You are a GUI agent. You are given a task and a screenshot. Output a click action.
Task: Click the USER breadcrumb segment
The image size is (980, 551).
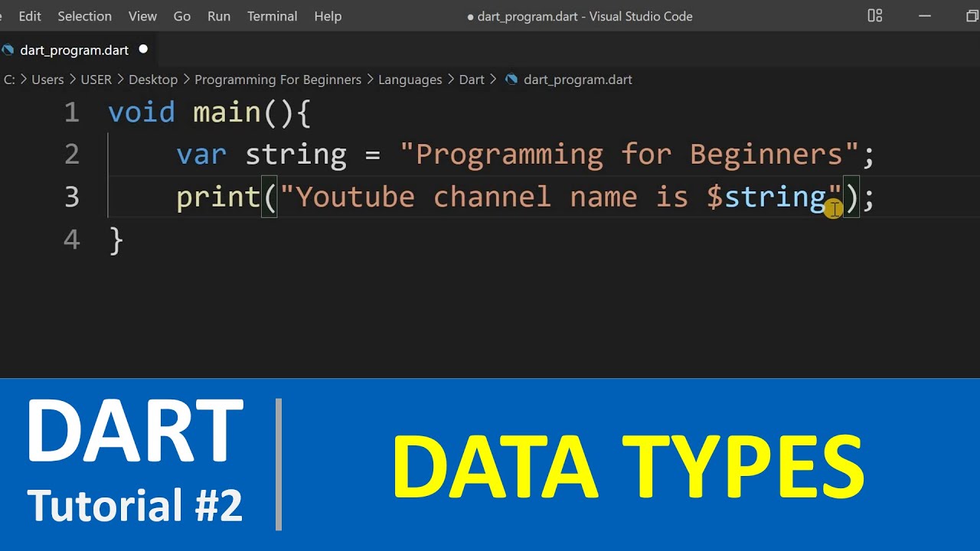96,80
